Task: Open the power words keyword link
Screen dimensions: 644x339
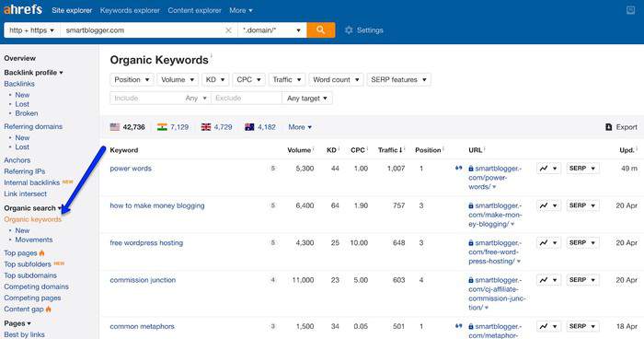Action: 131,169
